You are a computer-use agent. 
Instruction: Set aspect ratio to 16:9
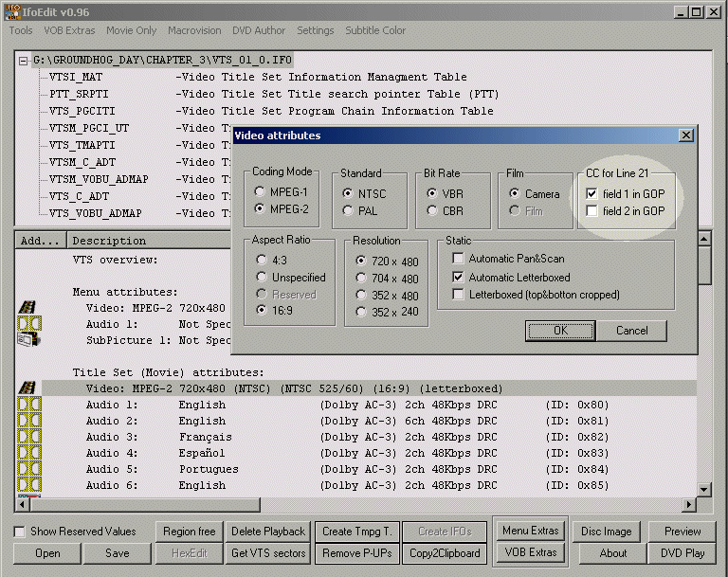tap(274, 310)
